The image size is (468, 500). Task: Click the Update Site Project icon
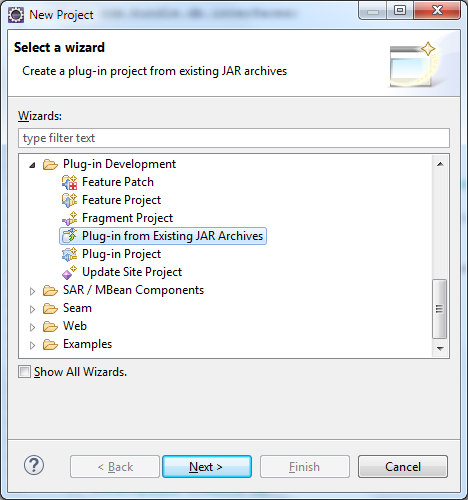point(69,272)
